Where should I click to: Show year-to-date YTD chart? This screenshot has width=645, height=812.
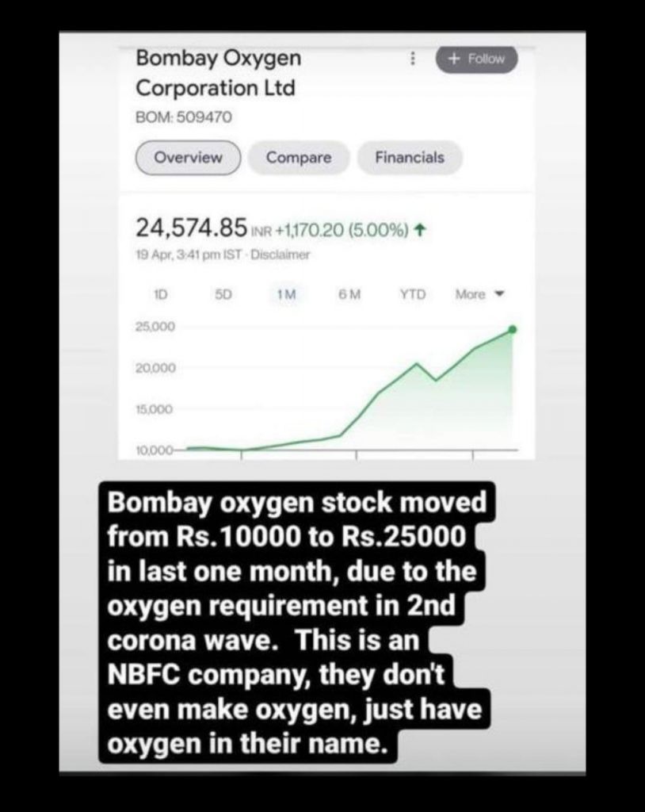[x=413, y=295]
